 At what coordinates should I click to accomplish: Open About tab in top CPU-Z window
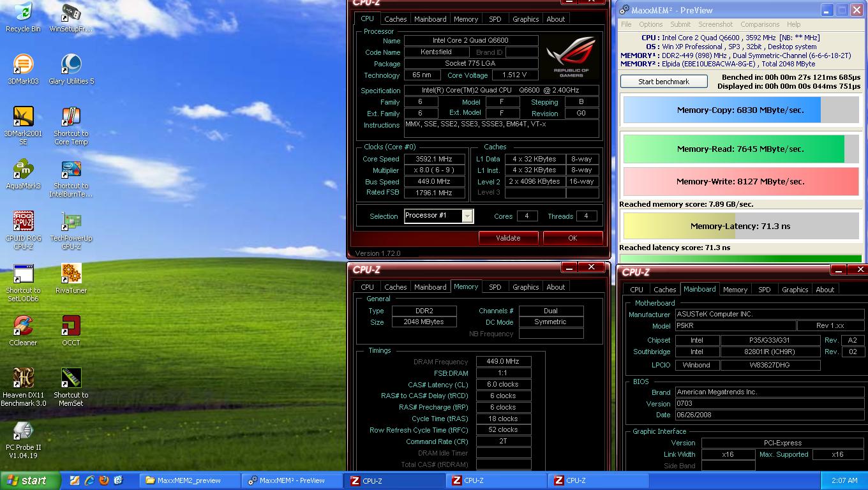[556, 19]
